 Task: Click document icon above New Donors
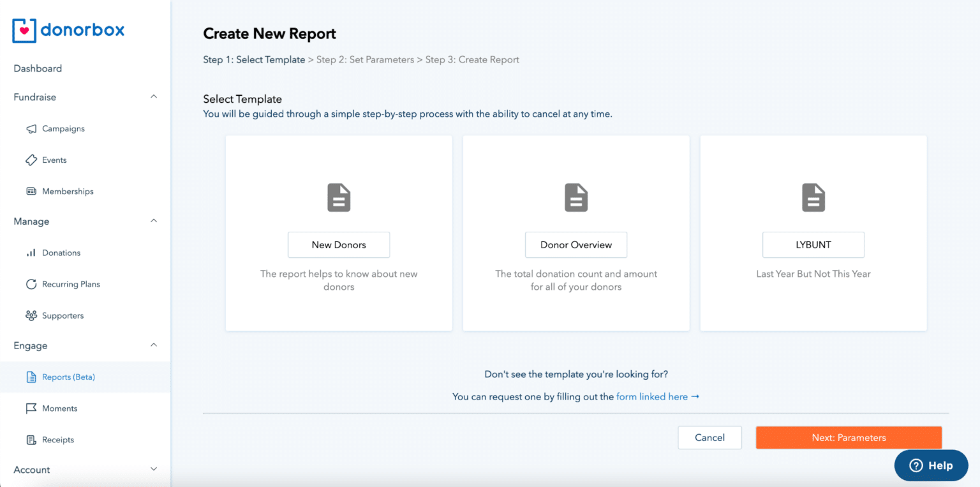(x=339, y=198)
